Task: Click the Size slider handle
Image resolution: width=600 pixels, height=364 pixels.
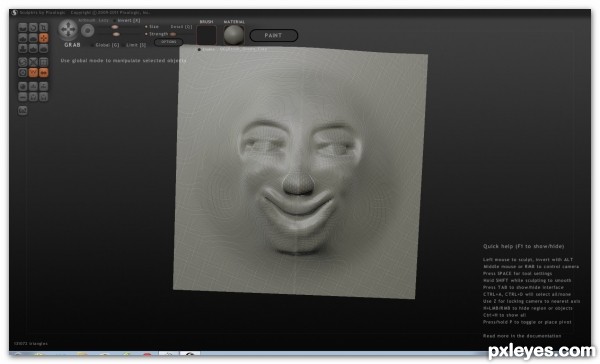Action: point(114,27)
